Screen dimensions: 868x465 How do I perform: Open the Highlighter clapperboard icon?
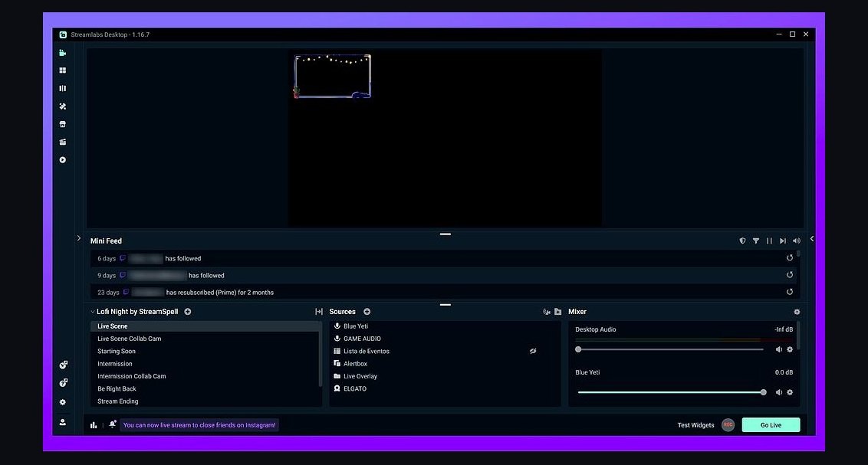[x=63, y=142]
